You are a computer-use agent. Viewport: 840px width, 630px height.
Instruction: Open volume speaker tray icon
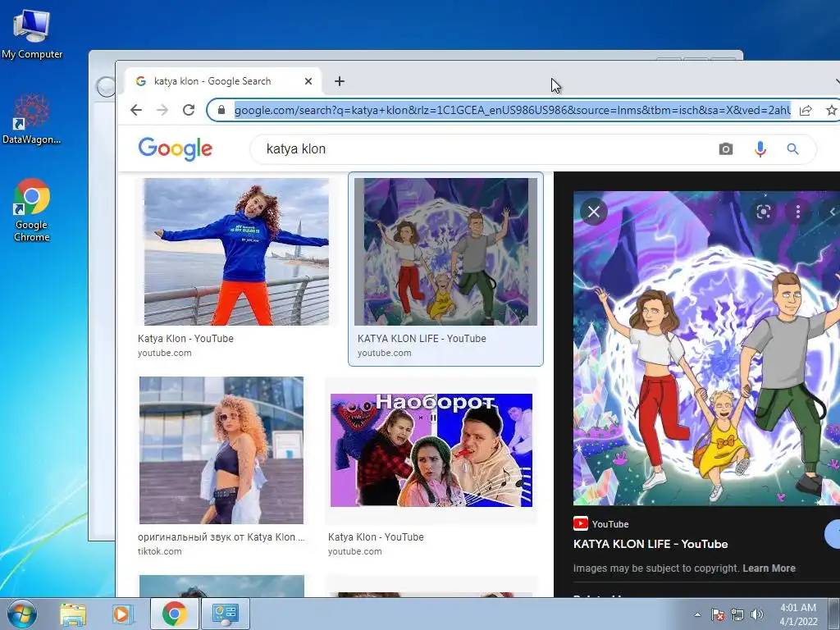757,614
